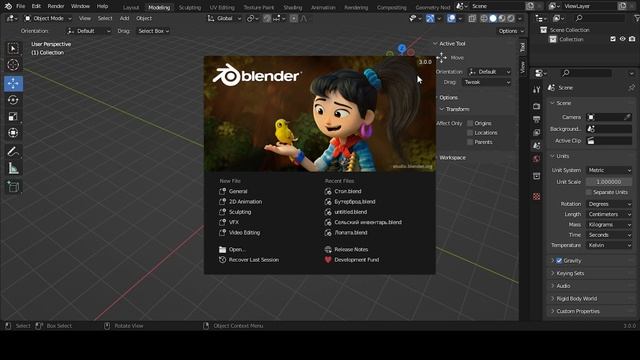Open the Output properties tab icon

pos(537,119)
